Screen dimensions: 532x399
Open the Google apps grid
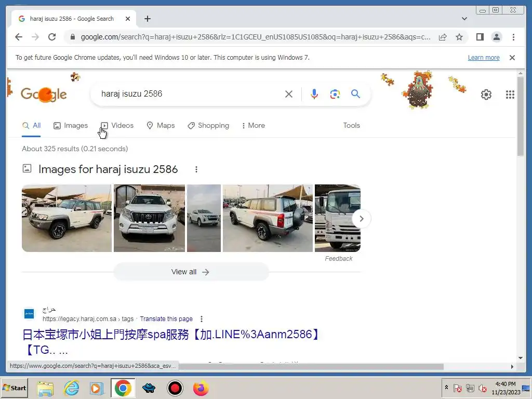(510, 95)
